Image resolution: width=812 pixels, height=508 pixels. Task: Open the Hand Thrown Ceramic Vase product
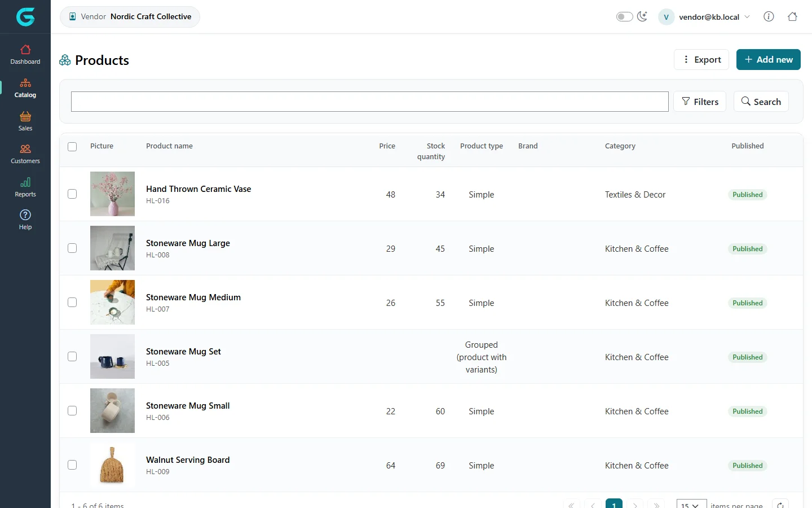pos(198,189)
